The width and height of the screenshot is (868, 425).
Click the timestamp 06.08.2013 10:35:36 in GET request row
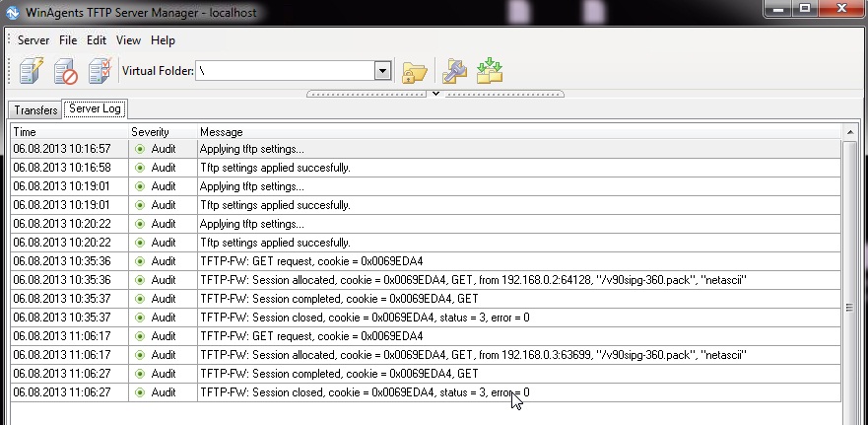62,261
